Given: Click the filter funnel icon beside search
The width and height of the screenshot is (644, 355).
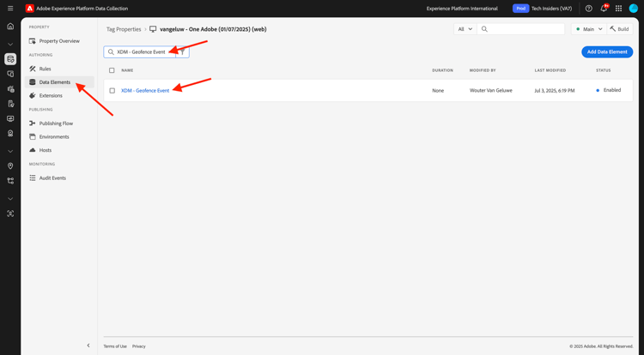Looking at the screenshot, I should [x=183, y=52].
